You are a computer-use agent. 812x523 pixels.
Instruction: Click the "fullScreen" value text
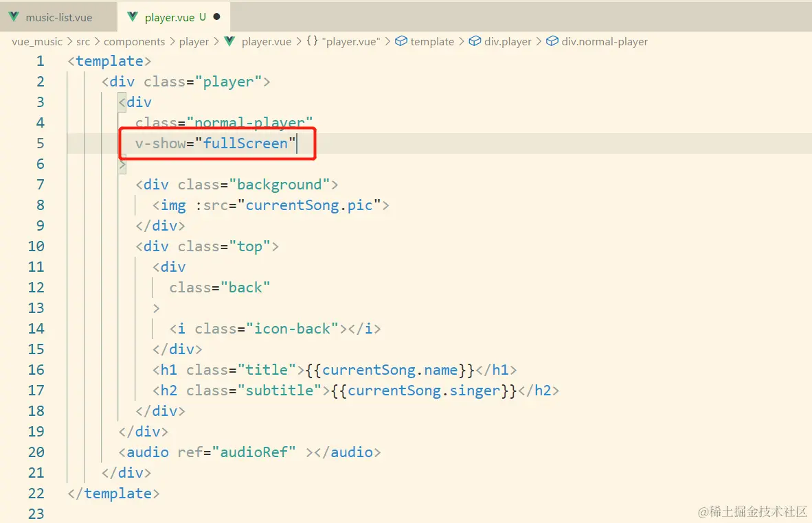point(245,143)
